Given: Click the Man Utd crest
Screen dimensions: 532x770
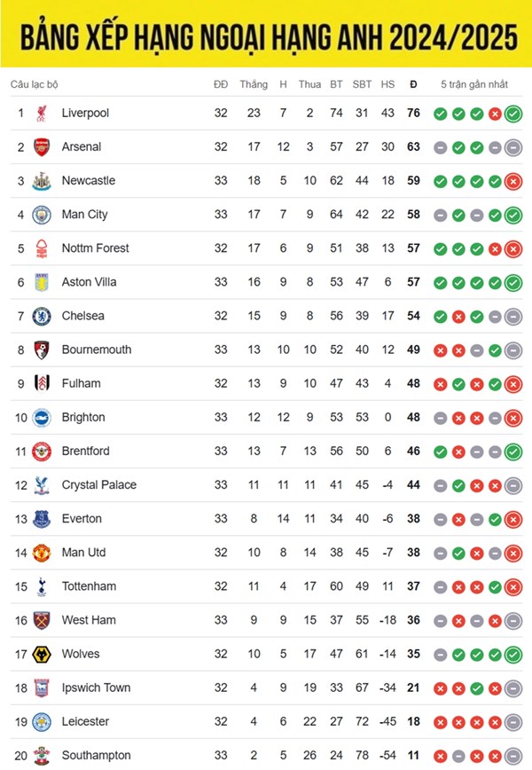Looking at the screenshot, I should (42, 553).
